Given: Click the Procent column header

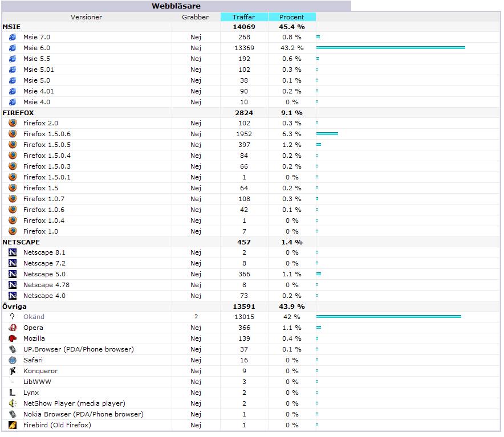Looking at the screenshot, I should click(x=291, y=17).
